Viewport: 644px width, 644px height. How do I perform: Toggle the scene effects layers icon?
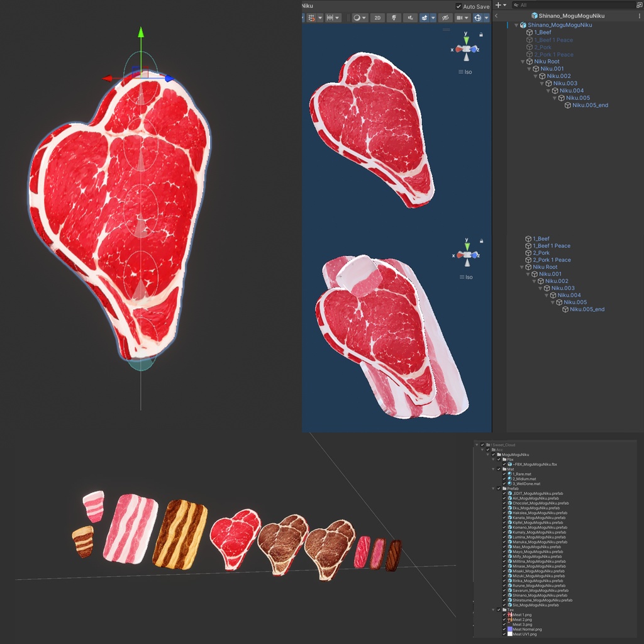425,18
